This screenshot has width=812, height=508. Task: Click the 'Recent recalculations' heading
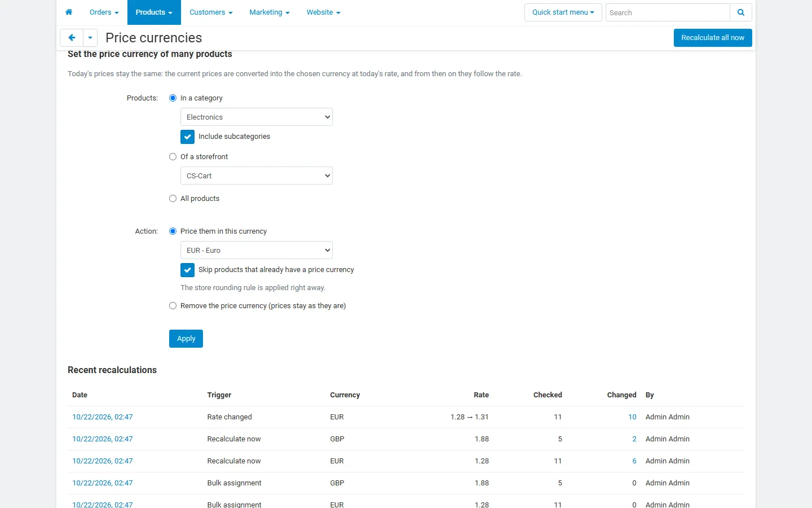[x=112, y=370]
